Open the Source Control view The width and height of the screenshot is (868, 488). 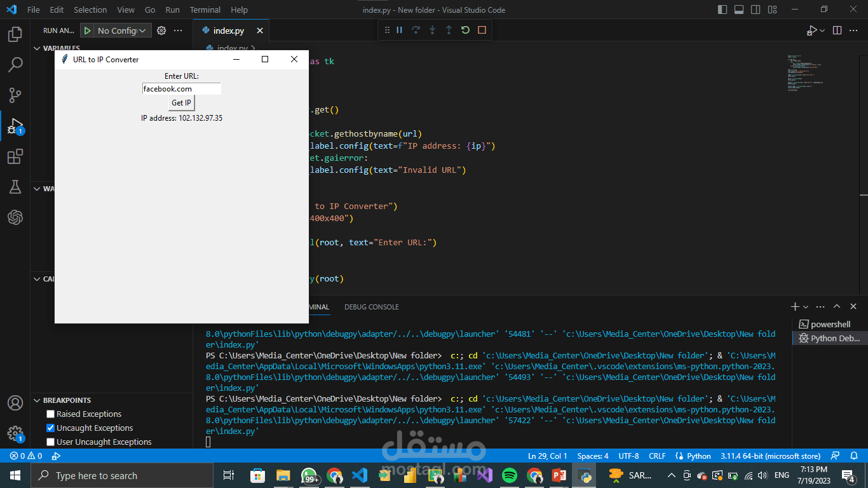(15, 95)
